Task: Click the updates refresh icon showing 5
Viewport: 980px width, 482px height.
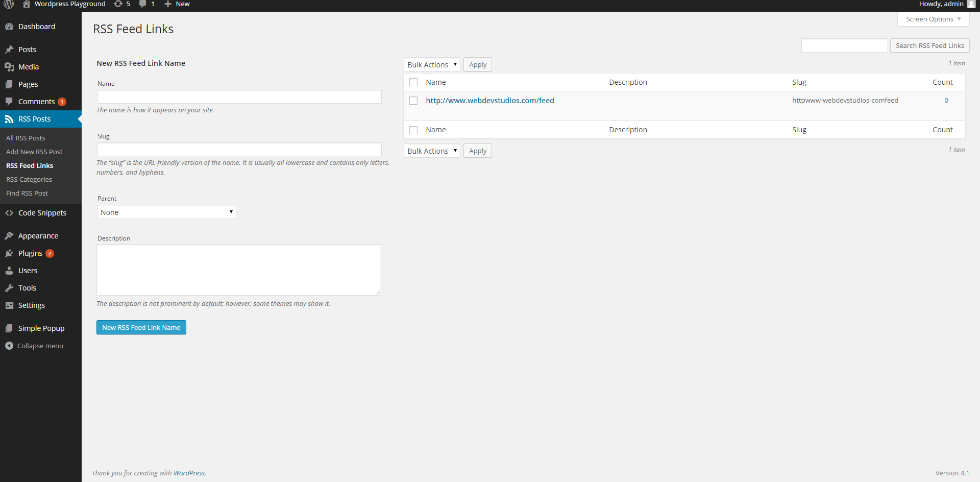Action: click(x=118, y=4)
